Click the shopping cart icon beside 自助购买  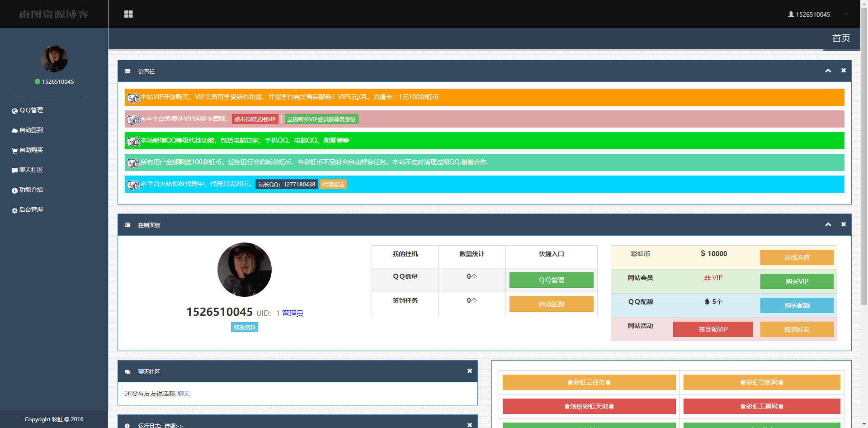14,151
